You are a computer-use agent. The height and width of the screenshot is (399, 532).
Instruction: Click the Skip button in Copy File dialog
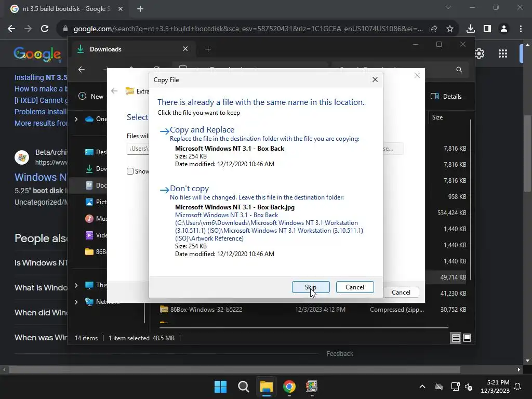pos(311,287)
